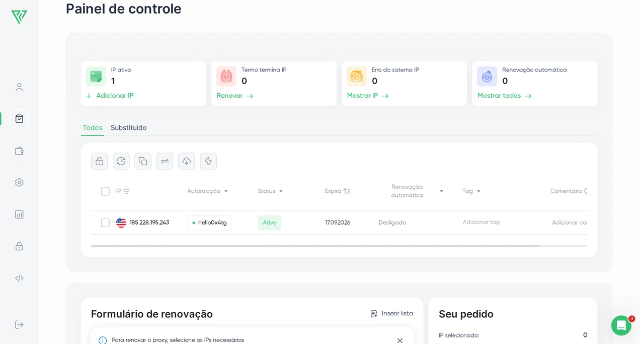Click the Inserir lista button
Image resolution: width=644 pixels, height=344 pixels.
[392, 313]
